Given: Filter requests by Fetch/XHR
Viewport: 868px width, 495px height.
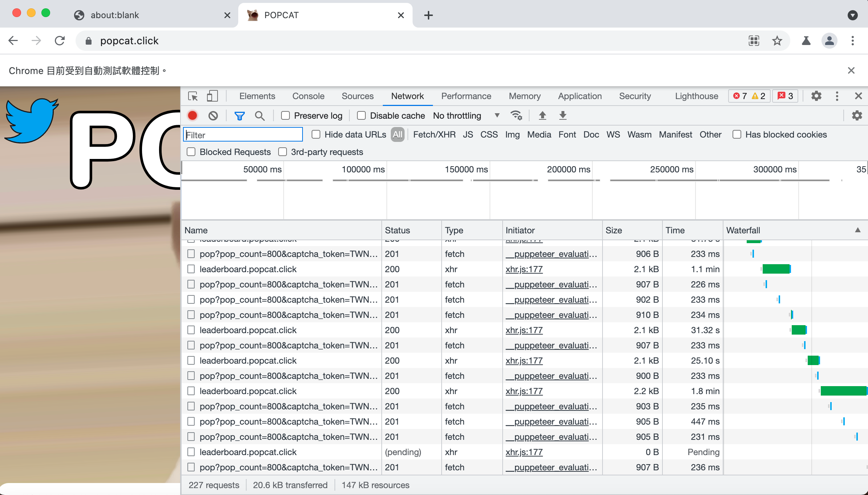Looking at the screenshot, I should [x=434, y=135].
